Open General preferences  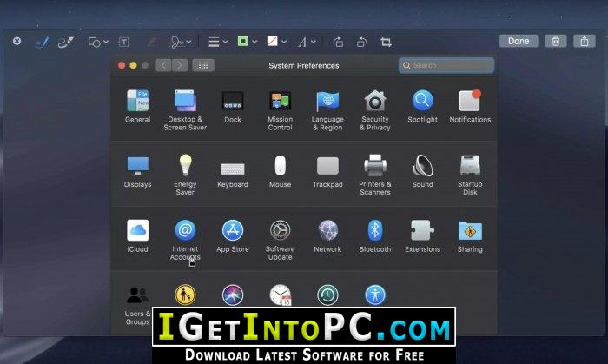[x=137, y=106]
